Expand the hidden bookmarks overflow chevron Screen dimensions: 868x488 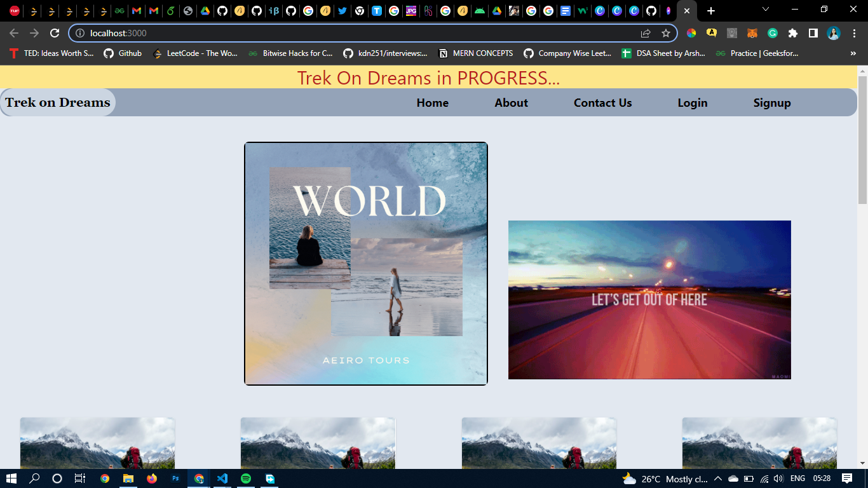[853, 53]
